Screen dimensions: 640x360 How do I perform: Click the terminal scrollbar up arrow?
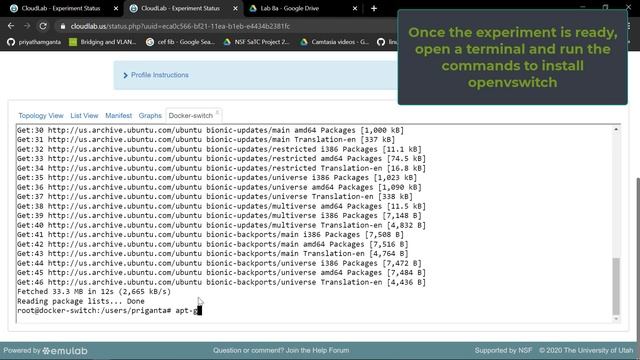pos(616,129)
